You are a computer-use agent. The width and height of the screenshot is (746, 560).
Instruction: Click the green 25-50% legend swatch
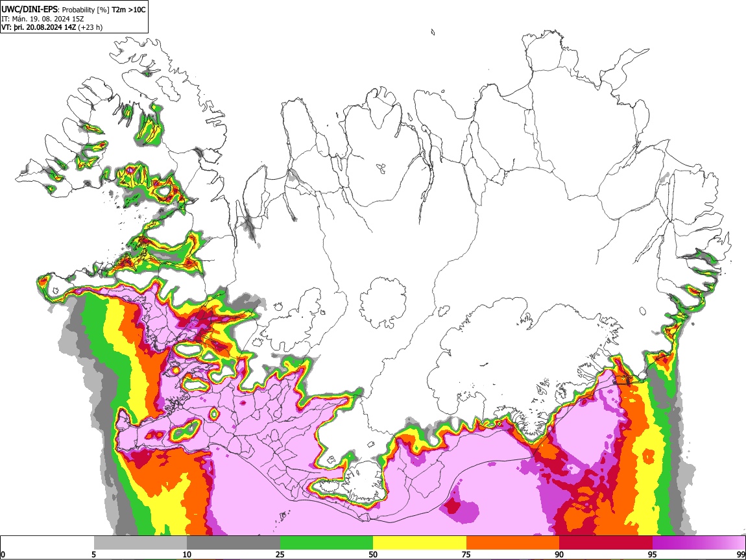pyautogui.click(x=326, y=543)
